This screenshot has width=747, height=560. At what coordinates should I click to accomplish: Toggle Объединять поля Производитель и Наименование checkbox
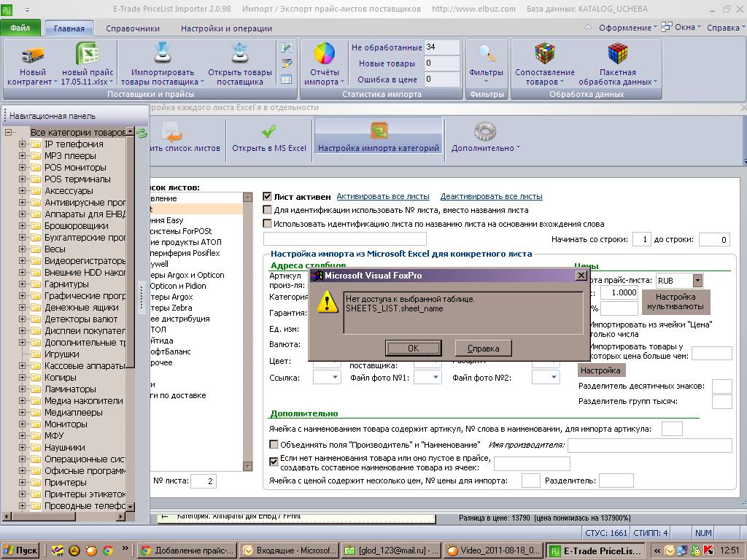(x=274, y=444)
